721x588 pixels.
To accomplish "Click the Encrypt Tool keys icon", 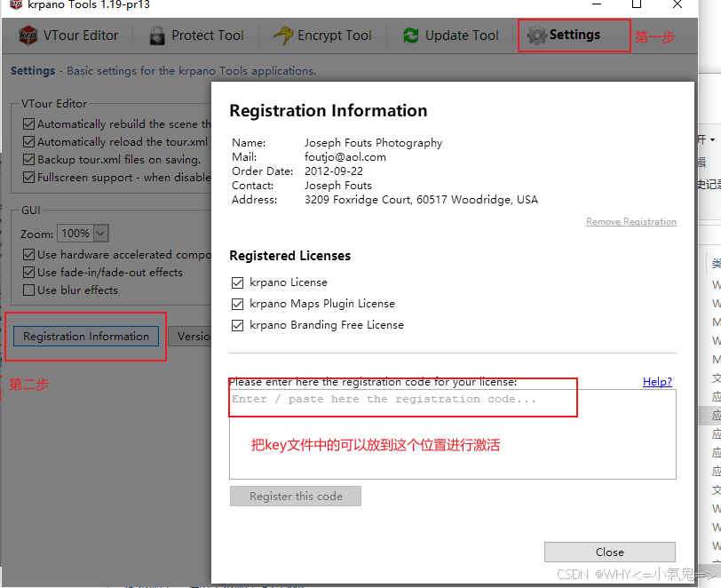I will tap(283, 36).
